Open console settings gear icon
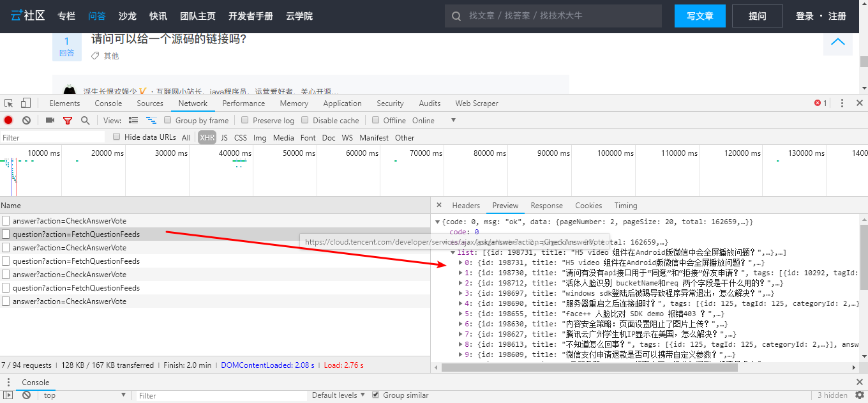 click(x=859, y=395)
